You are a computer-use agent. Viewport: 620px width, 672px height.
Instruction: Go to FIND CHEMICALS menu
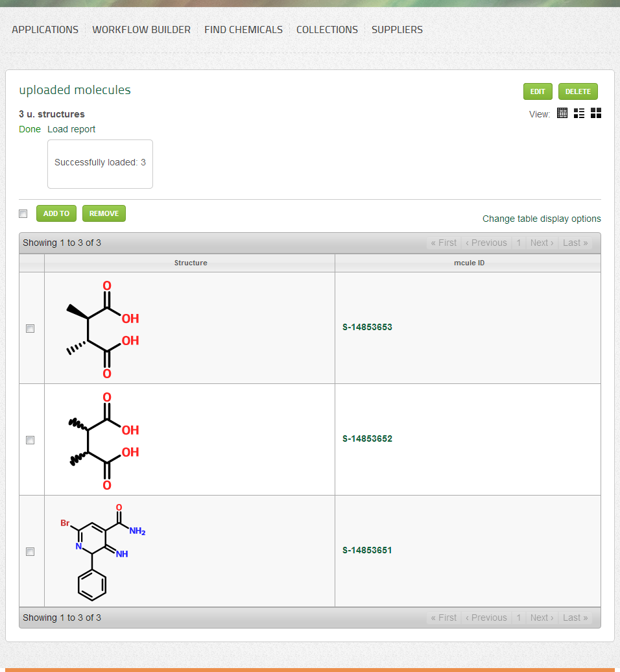[243, 30]
